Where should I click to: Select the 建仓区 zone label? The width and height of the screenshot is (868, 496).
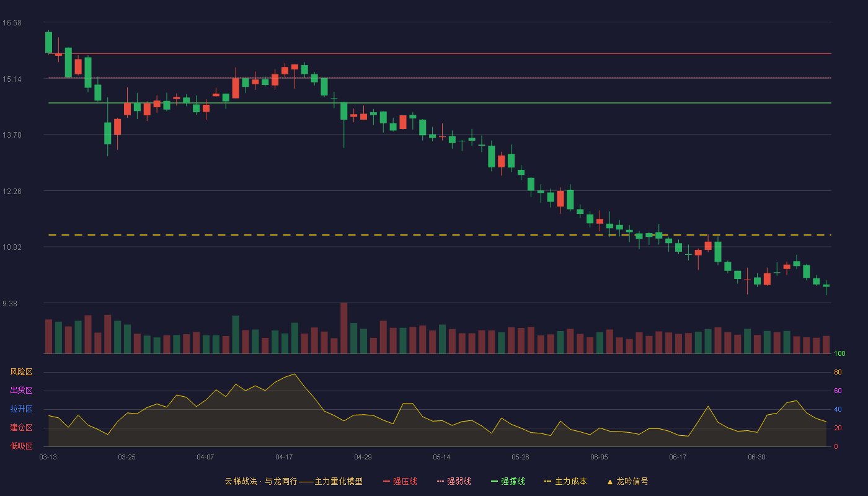(x=21, y=428)
